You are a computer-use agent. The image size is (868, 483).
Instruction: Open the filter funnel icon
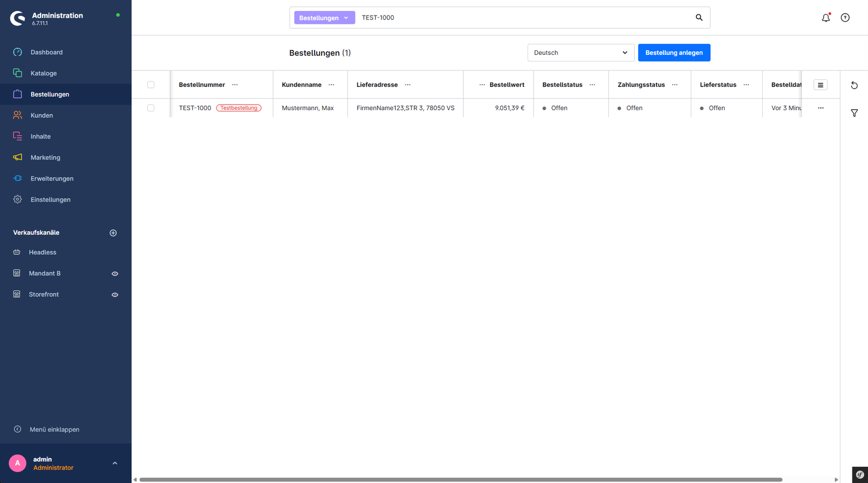point(854,113)
